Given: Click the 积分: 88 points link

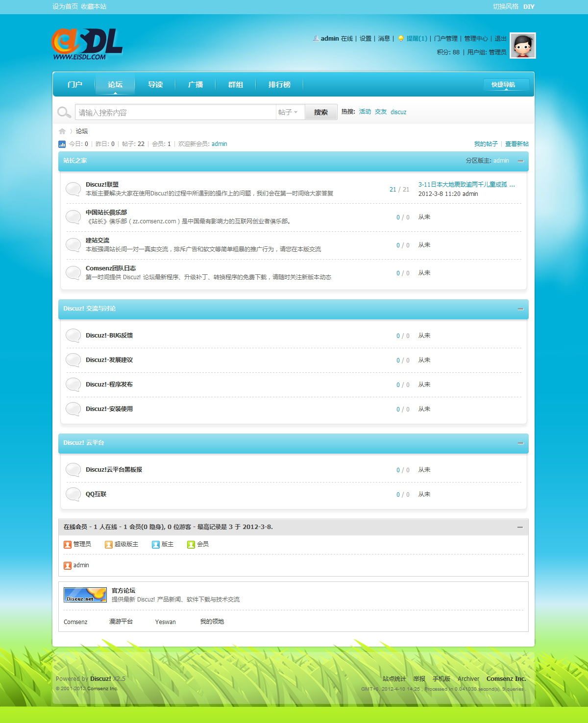Looking at the screenshot, I should (x=448, y=52).
